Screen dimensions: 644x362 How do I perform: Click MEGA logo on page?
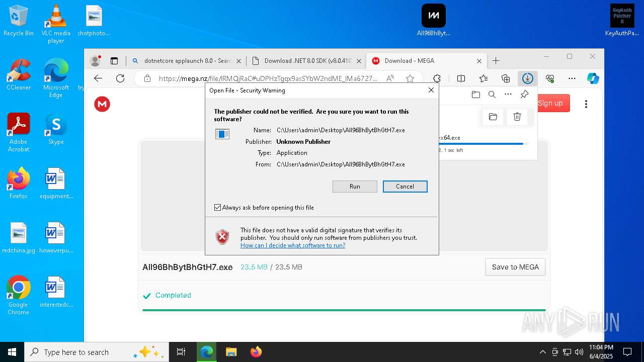tap(102, 104)
